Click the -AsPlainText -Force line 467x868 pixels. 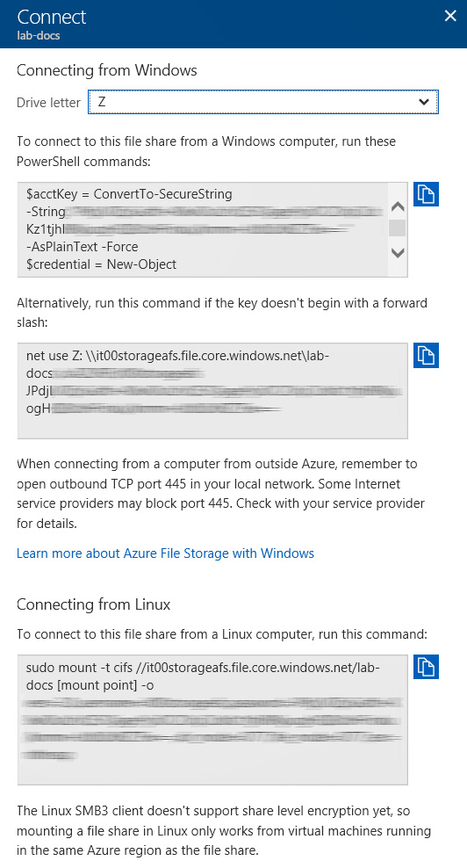82,247
